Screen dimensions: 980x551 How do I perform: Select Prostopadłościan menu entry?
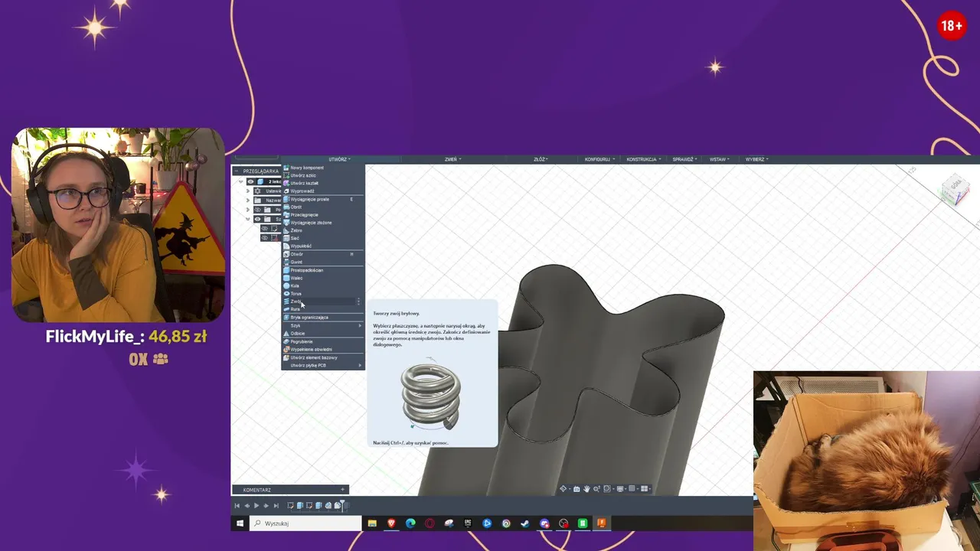[323, 270]
